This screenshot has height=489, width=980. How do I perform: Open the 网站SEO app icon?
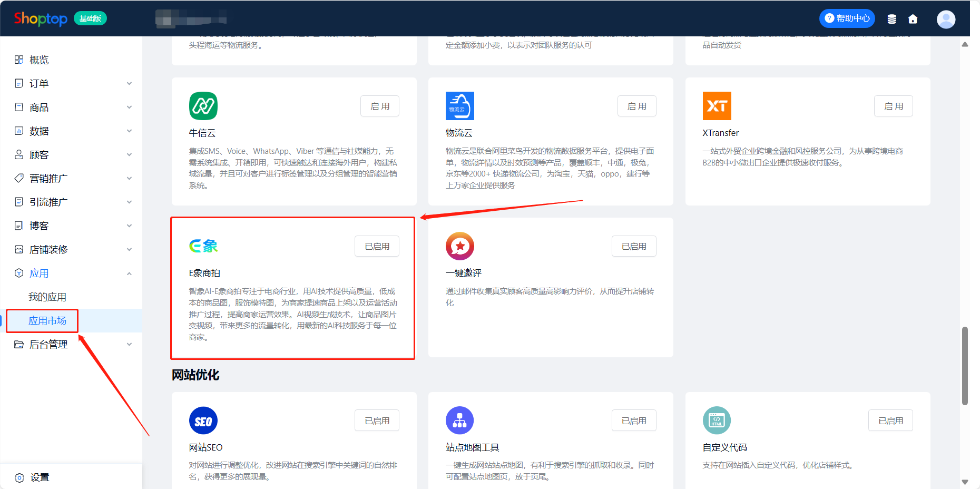point(203,420)
